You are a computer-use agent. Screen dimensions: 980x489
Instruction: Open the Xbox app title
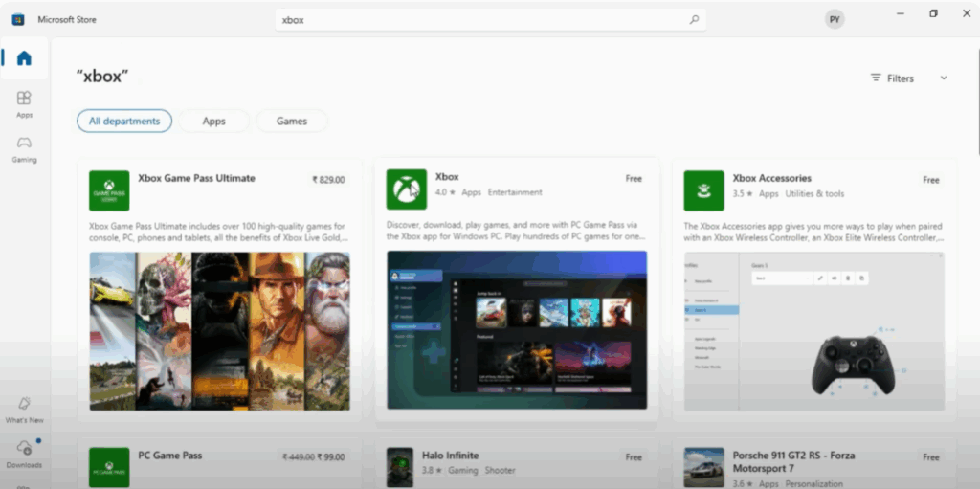pyautogui.click(x=447, y=177)
